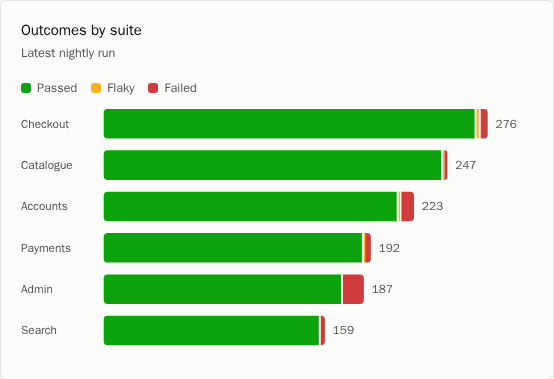Select the Accounts red failed segment
The image size is (554, 379).
[408, 207]
